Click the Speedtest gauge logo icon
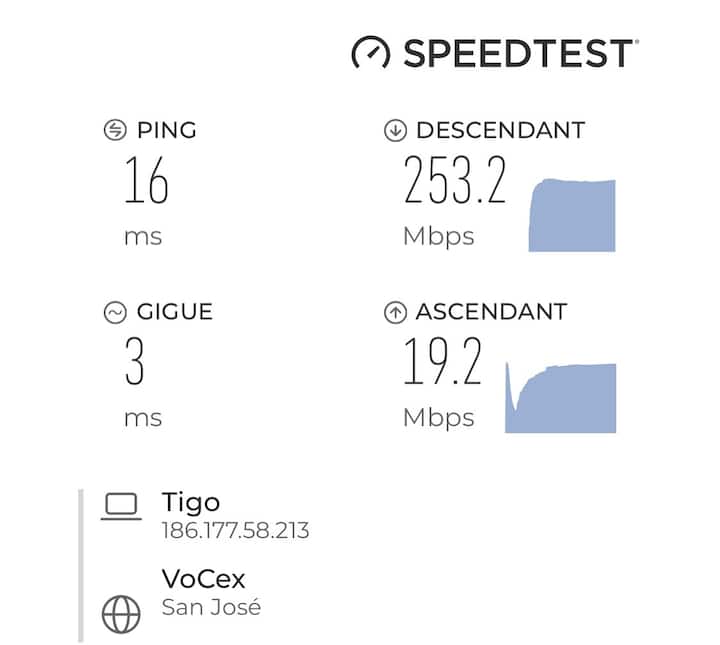This screenshot has width=720, height=645. pyautogui.click(x=370, y=53)
